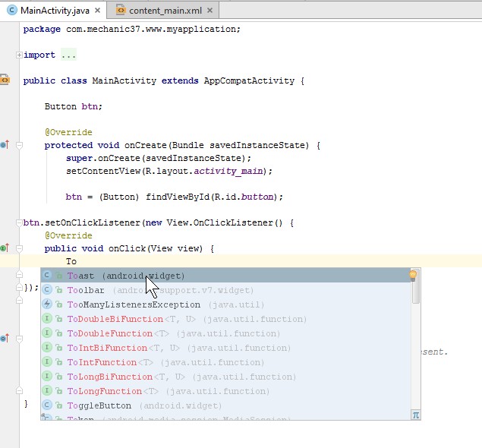Close the content_main.xml tab
Viewport: 482px width, 448px height.
(209, 11)
